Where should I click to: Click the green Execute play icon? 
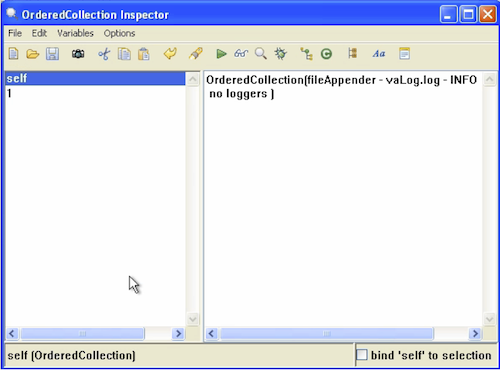[221, 54]
